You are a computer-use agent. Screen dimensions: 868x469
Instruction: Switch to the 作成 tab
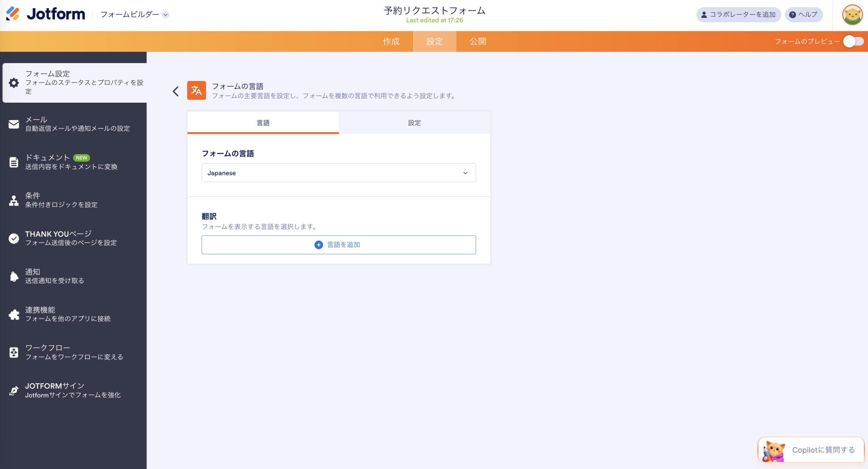(391, 41)
